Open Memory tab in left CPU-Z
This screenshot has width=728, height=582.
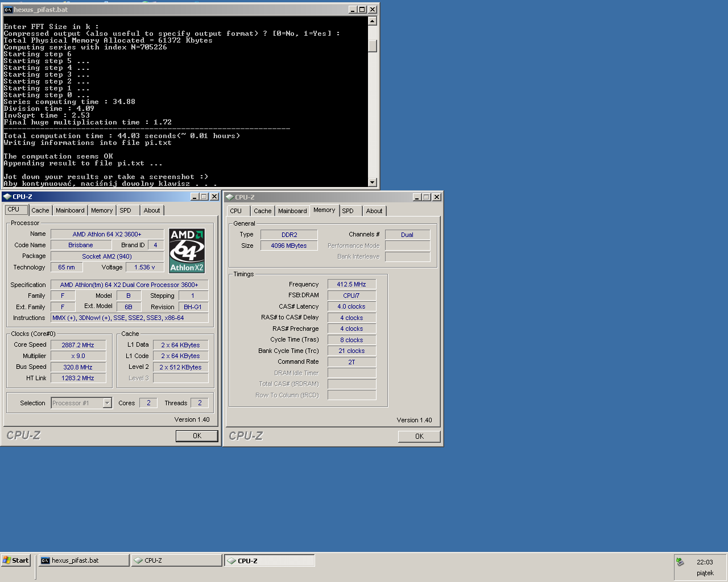click(x=102, y=210)
